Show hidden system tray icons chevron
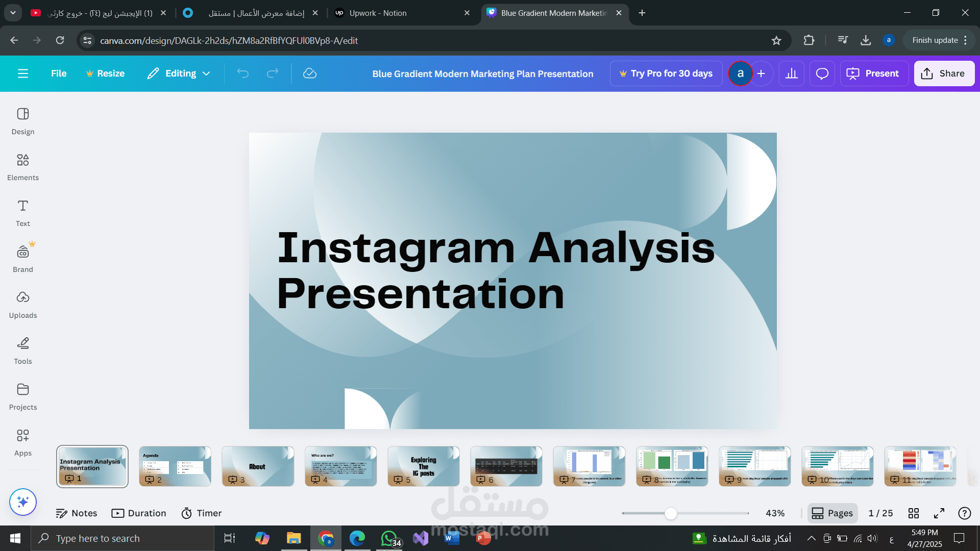Viewport: 980px width, 551px height. point(811,538)
